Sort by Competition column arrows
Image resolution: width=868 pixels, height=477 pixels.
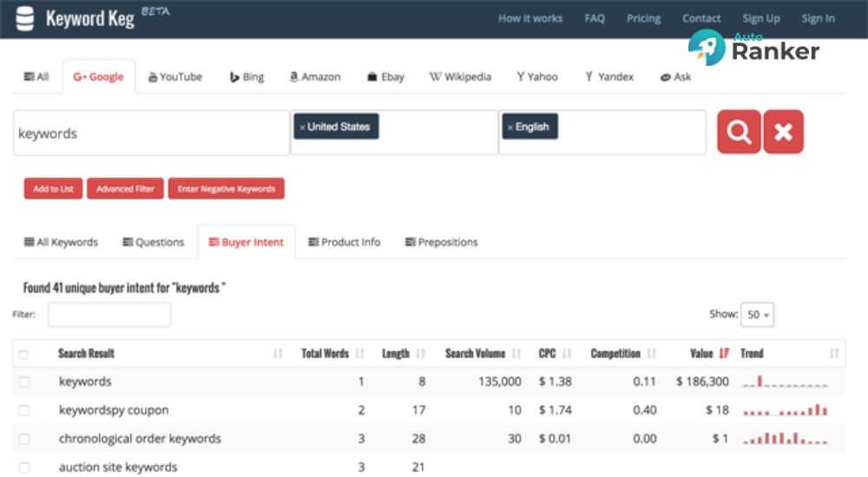(x=652, y=354)
